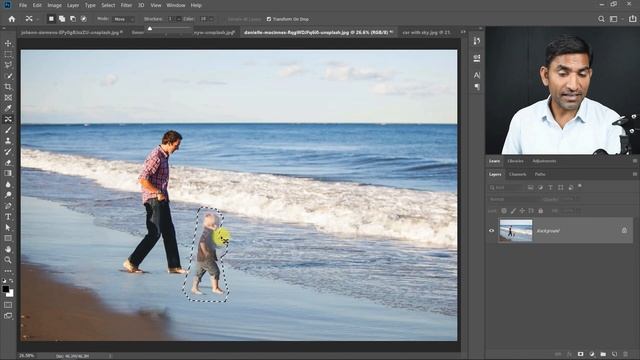
Task: Click the Home icon in options bar
Action: tap(12, 19)
